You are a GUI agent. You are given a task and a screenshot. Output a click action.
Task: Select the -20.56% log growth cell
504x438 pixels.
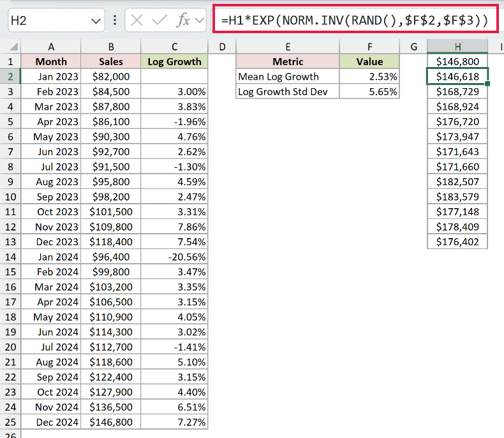[175, 257]
